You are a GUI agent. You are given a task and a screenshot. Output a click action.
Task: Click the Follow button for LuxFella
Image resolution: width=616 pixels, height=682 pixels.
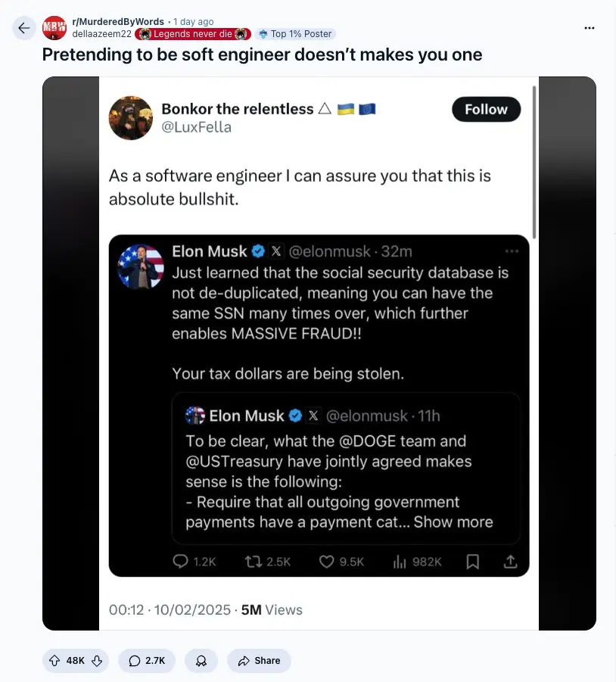(486, 110)
